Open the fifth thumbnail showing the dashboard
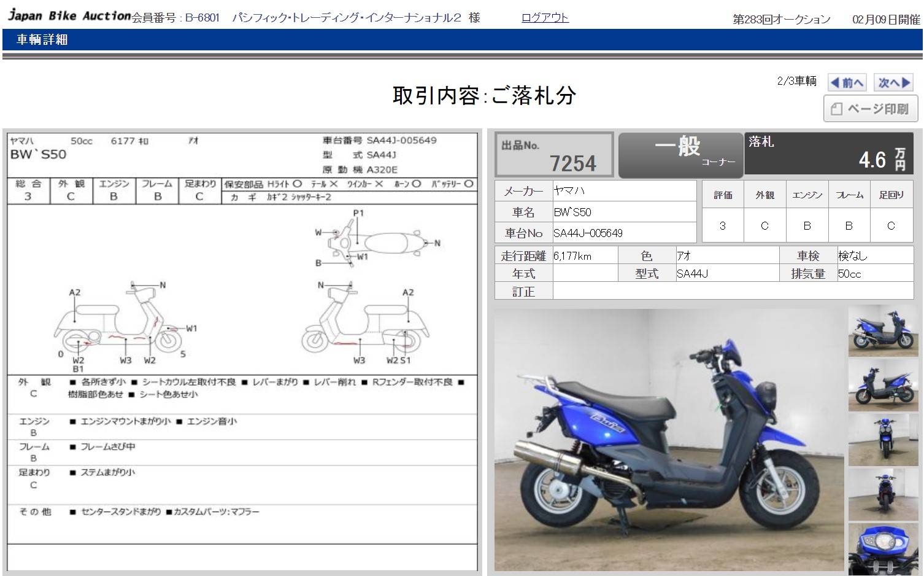This screenshot has height=576, width=924. pos(883,548)
